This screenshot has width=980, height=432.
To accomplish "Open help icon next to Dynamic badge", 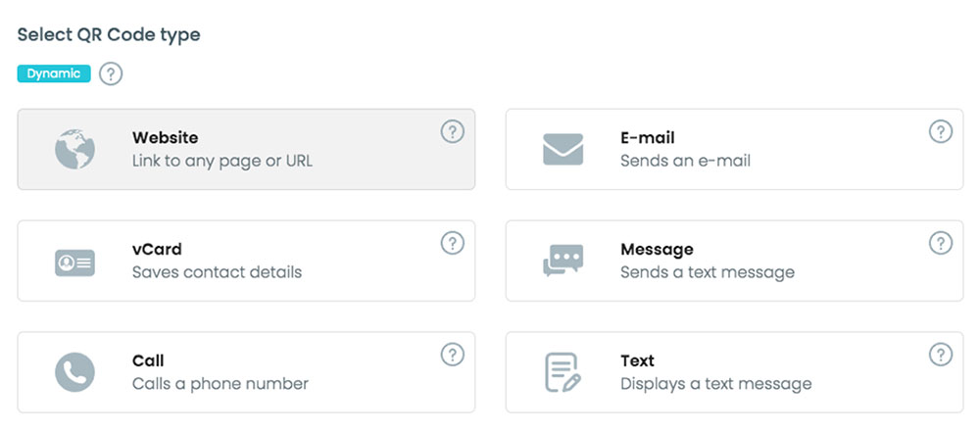I will click(x=111, y=73).
